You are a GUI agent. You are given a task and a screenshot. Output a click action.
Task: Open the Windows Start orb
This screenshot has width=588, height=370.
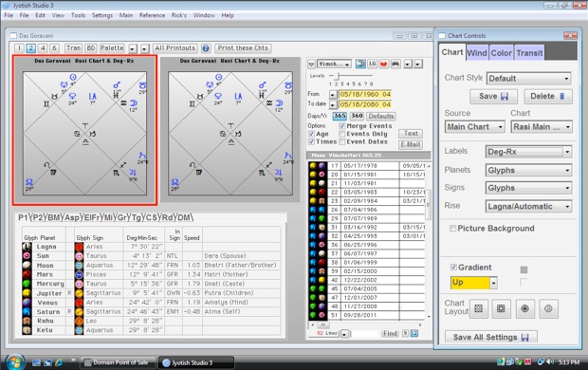pyautogui.click(x=15, y=361)
